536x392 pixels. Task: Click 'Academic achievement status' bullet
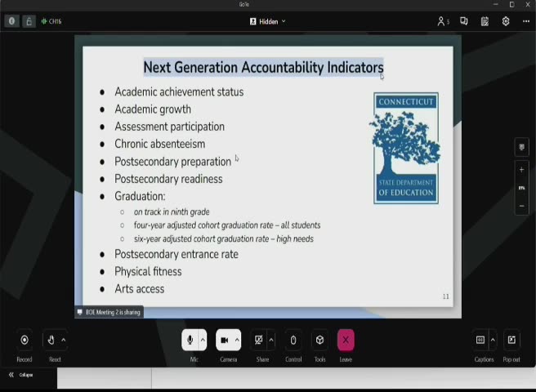pos(179,92)
